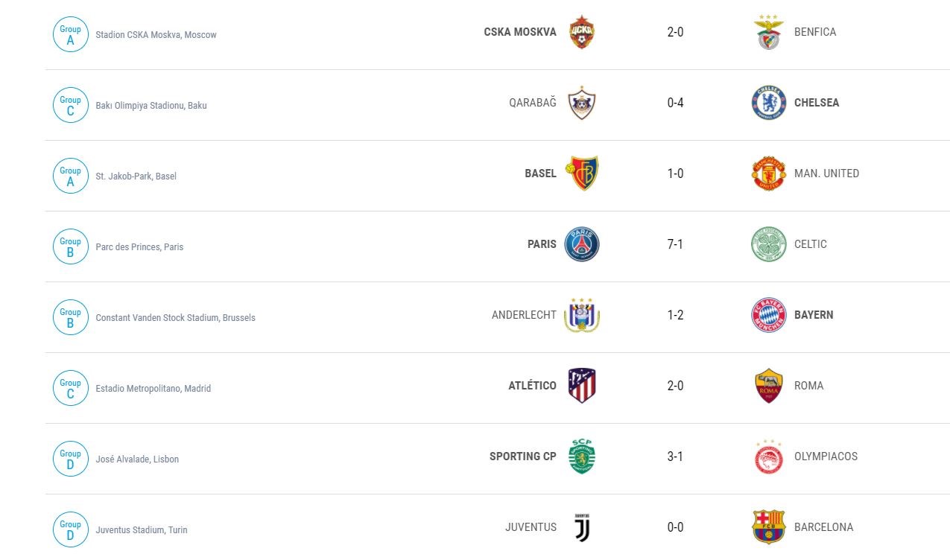Click the Sporting CP crest
This screenshot has width=950, height=560.
coord(582,456)
